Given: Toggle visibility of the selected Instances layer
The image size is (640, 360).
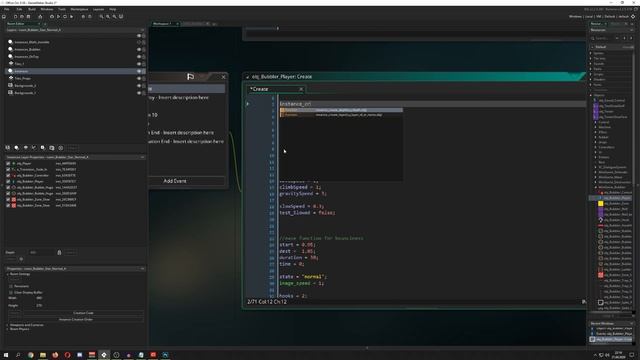Looking at the screenshot, I should pos(139,71).
